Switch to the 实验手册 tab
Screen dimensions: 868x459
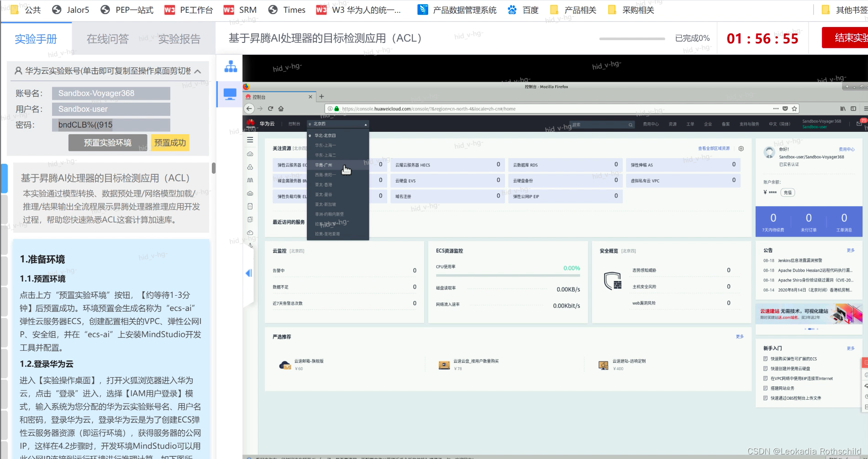pos(36,39)
